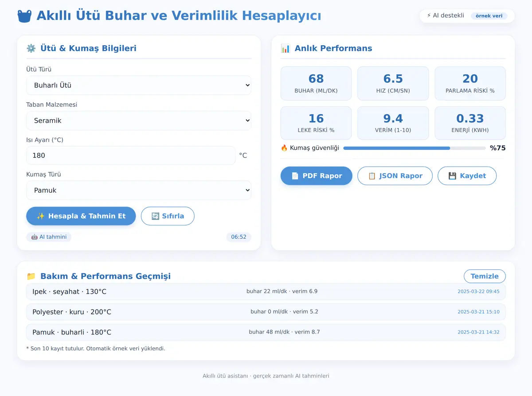This screenshot has height=396, width=532.
Task: Click the gear icon beside Ütü & Kumaş Bilgileri
Action: click(x=31, y=48)
